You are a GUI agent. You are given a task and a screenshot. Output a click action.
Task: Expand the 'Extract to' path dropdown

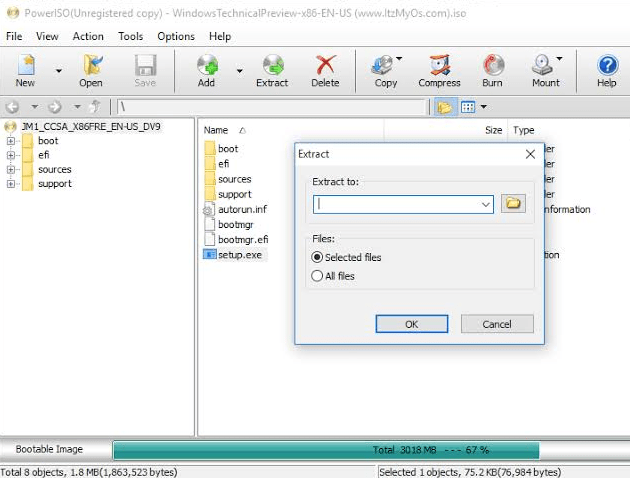point(486,204)
